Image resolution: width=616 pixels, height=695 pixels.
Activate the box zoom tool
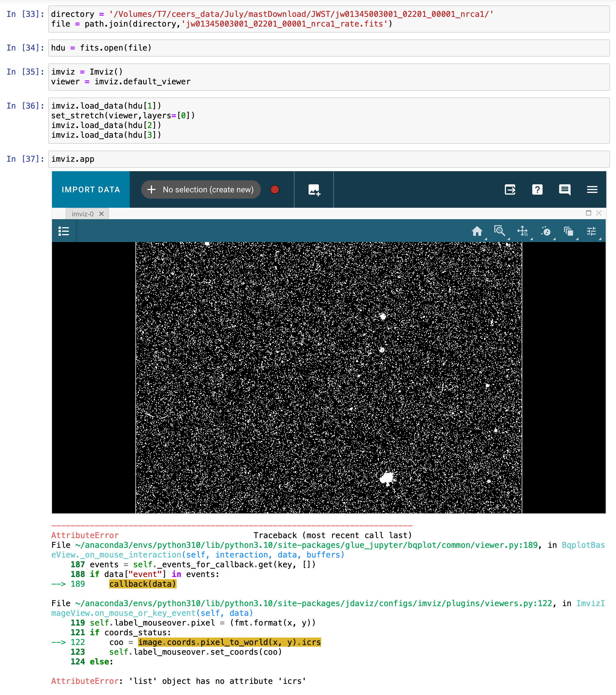pos(500,231)
